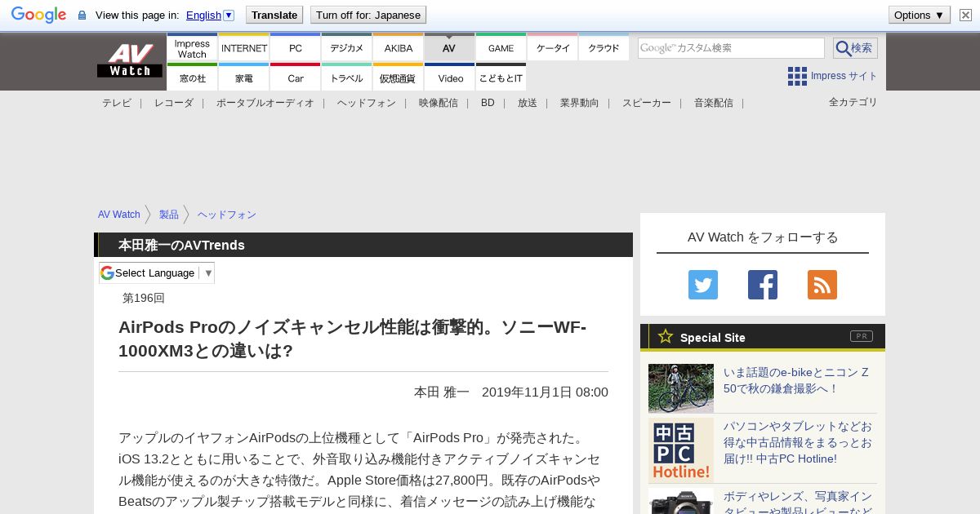The image size is (980, 514).
Task: Click the AV Watch logo
Action: tap(130, 60)
